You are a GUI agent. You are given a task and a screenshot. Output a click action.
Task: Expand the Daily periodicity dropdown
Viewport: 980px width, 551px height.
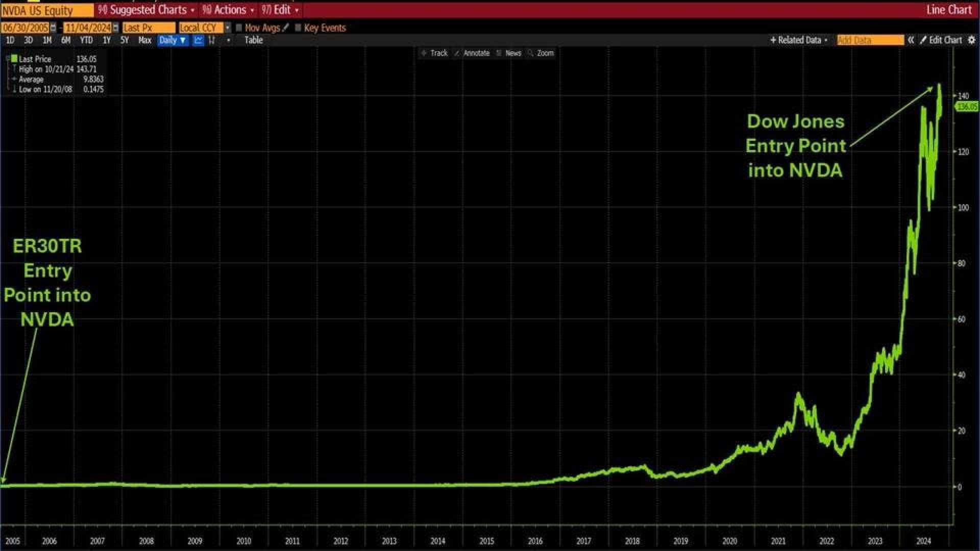click(173, 40)
